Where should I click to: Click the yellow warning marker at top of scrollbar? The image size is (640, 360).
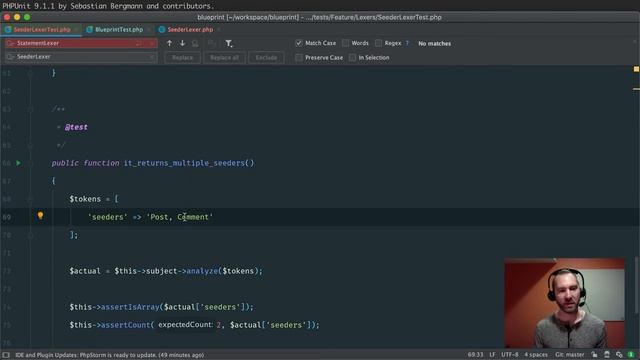click(636, 69)
